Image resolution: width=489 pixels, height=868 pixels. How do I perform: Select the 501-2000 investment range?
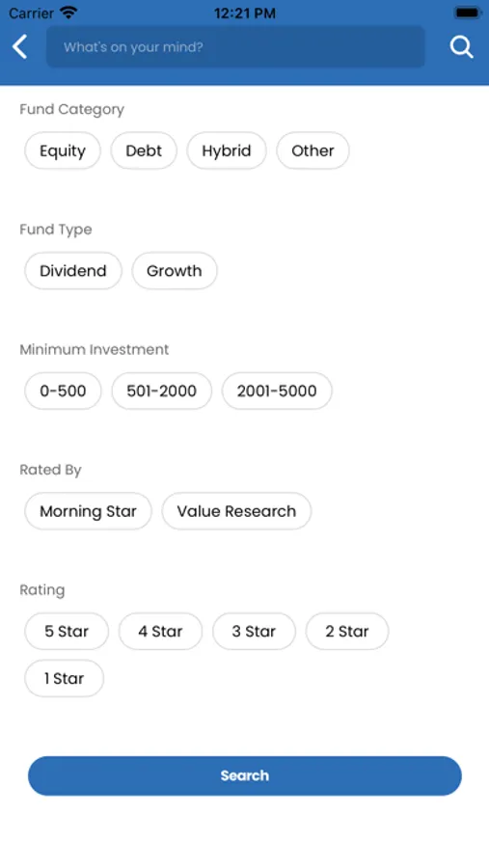tap(162, 391)
